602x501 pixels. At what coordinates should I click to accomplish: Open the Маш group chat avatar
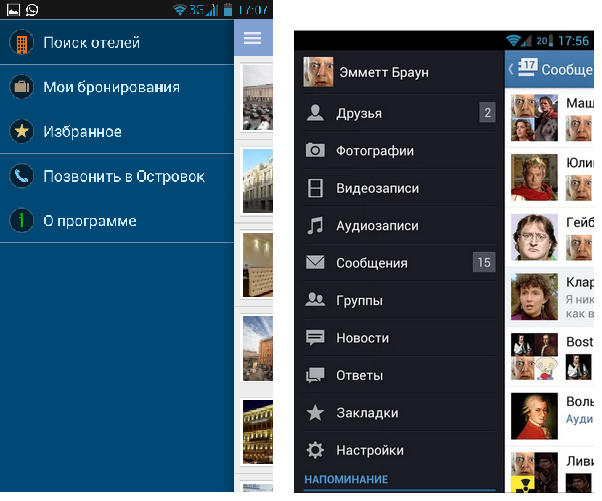[534, 117]
